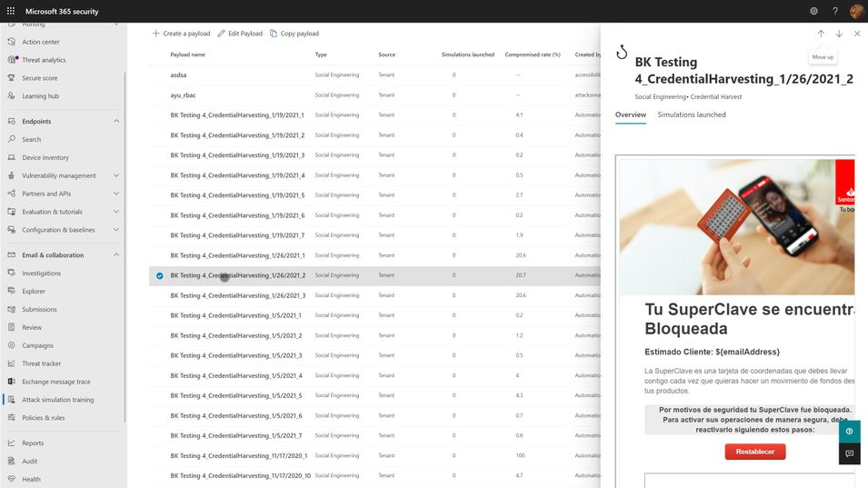
Task: Open the feedback chat icon
Action: (x=849, y=453)
